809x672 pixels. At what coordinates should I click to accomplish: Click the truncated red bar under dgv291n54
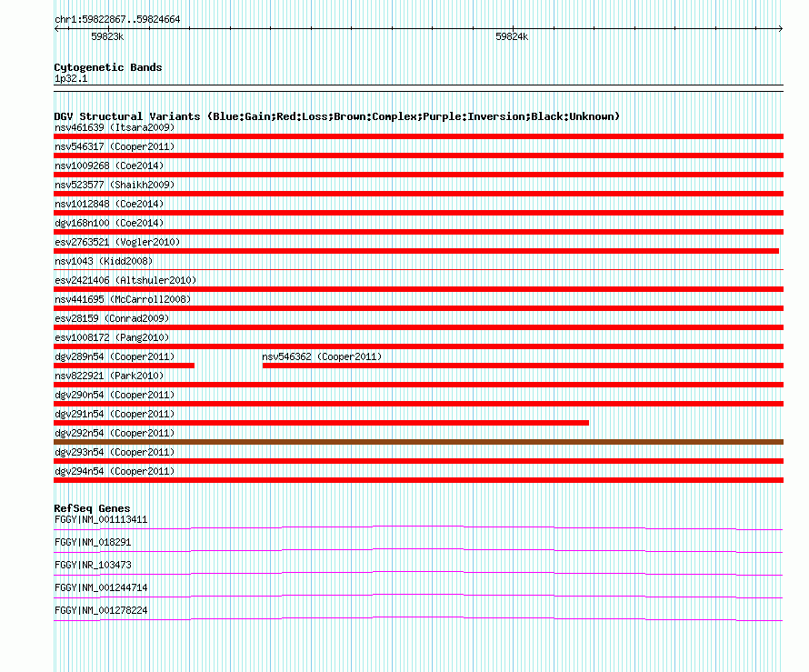point(321,423)
